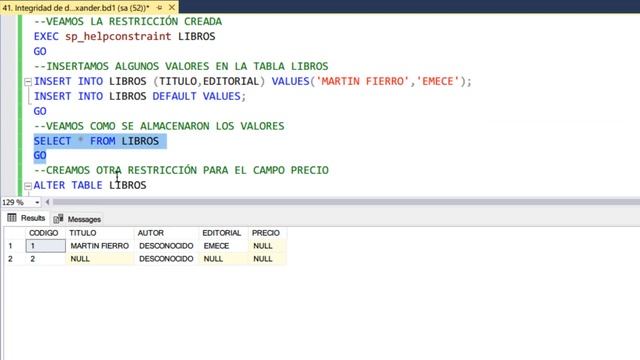Select the TITULO column header
Image resolution: width=640 pixels, height=360 pixels.
[100, 233]
